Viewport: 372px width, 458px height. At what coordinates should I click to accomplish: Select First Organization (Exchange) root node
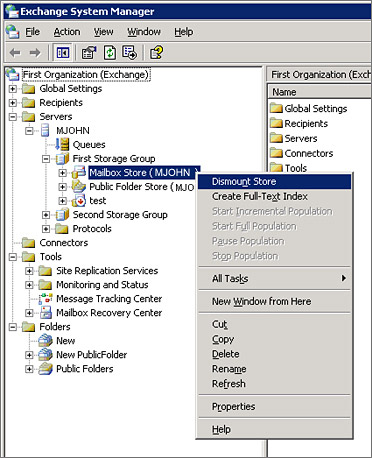(86, 75)
